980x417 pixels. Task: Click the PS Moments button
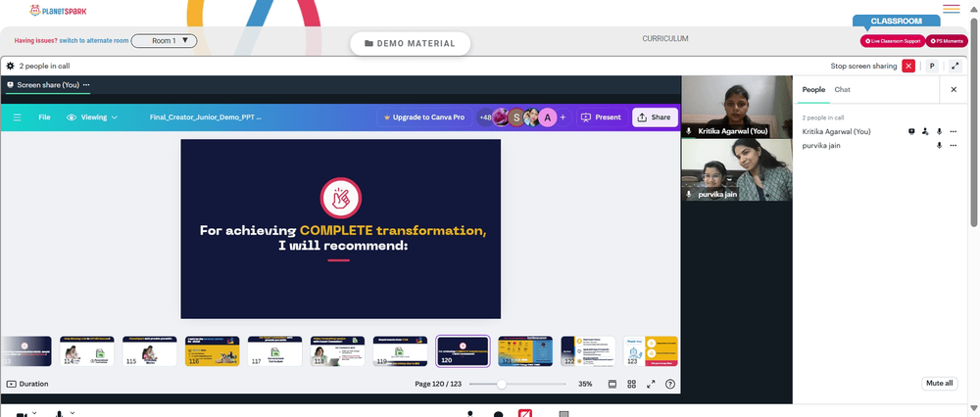click(x=947, y=41)
